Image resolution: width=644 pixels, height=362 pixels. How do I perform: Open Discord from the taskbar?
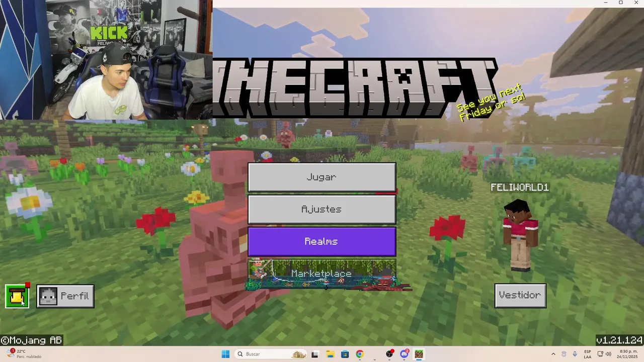tap(404, 354)
